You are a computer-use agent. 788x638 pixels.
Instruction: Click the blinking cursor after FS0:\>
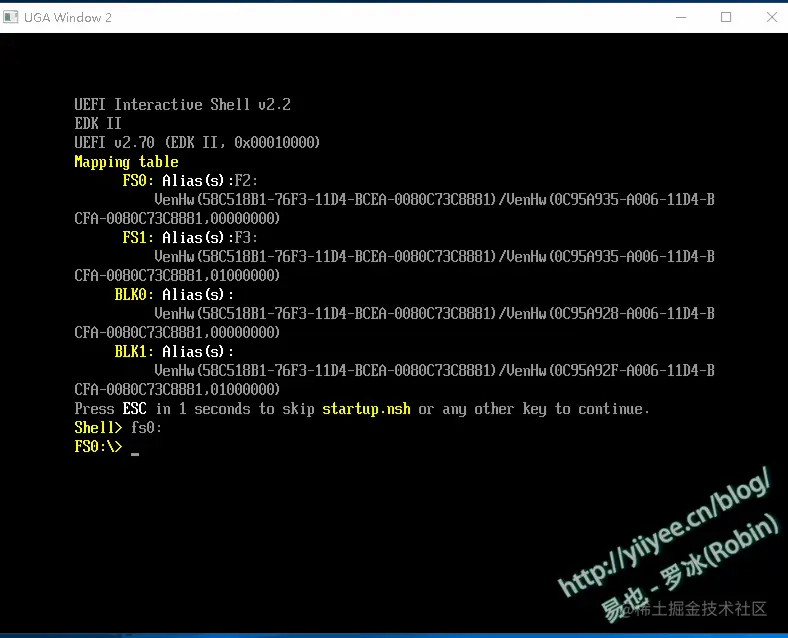click(x=135, y=454)
